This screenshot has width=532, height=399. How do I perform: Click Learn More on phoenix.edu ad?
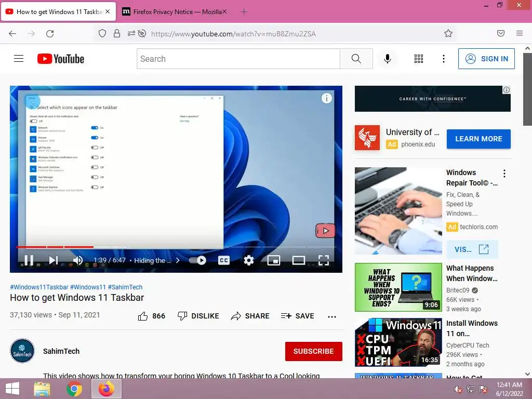478,139
